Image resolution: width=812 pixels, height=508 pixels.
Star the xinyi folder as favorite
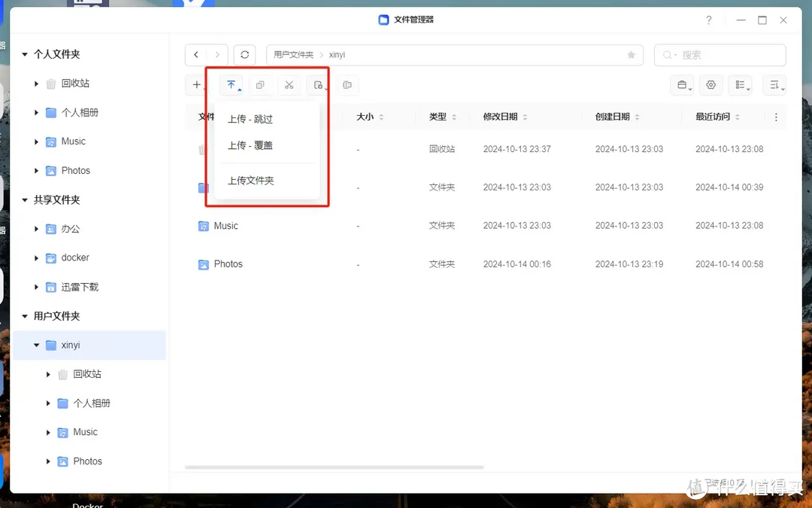click(x=632, y=55)
